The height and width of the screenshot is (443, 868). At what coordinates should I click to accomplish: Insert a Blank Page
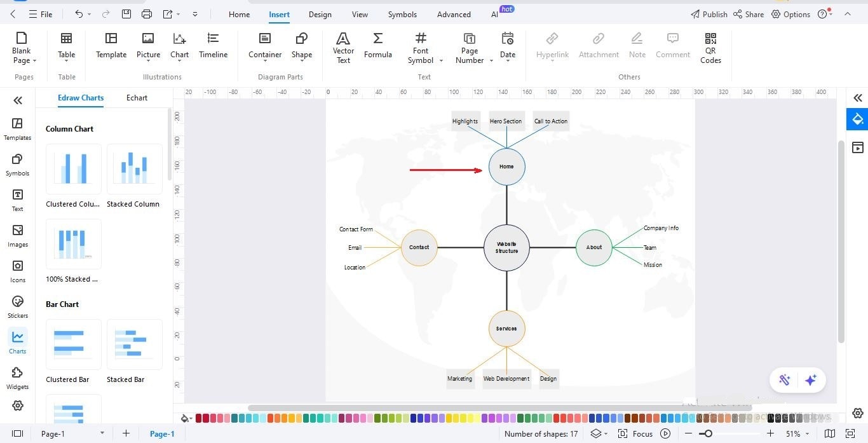[22, 48]
